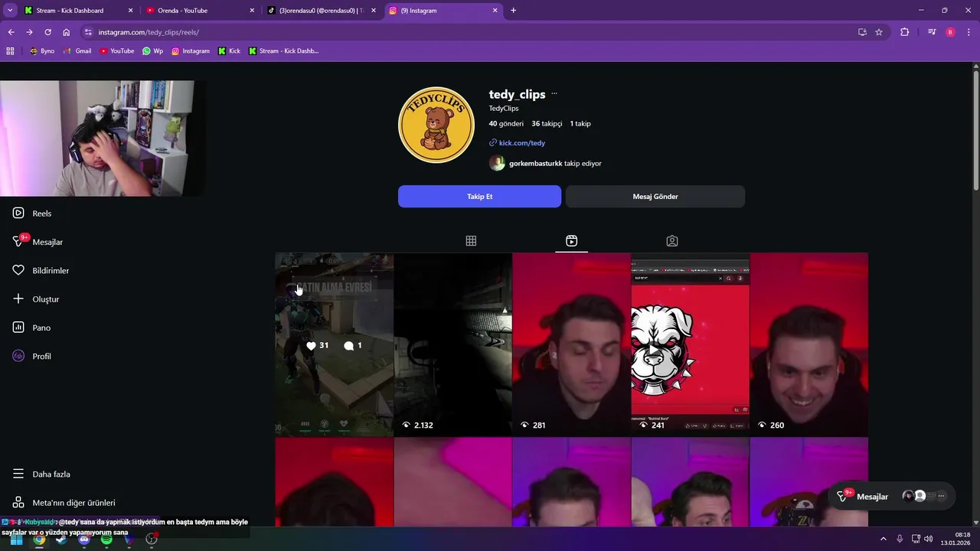980x551 pixels.
Task: Open the Daha fazla menu
Action: click(x=41, y=474)
